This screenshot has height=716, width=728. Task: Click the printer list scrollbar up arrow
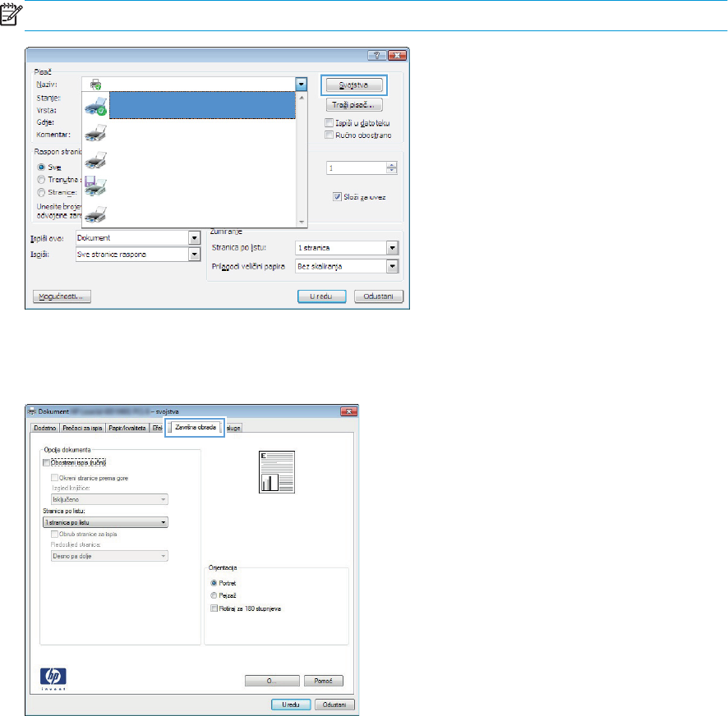pyautogui.click(x=302, y=98)
